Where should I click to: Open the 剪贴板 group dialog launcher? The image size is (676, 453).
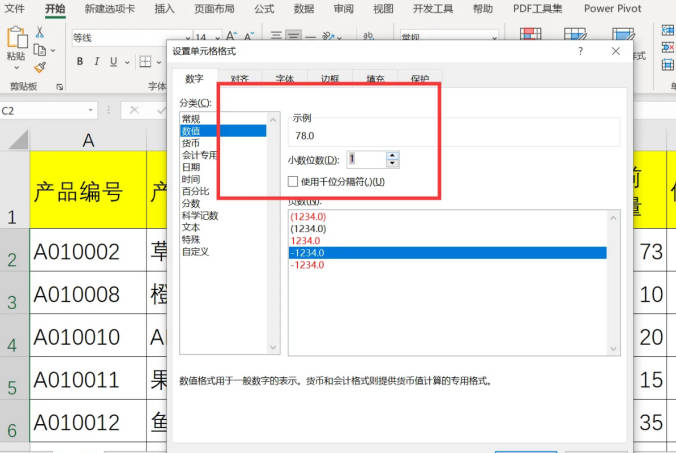coord(59,87)
